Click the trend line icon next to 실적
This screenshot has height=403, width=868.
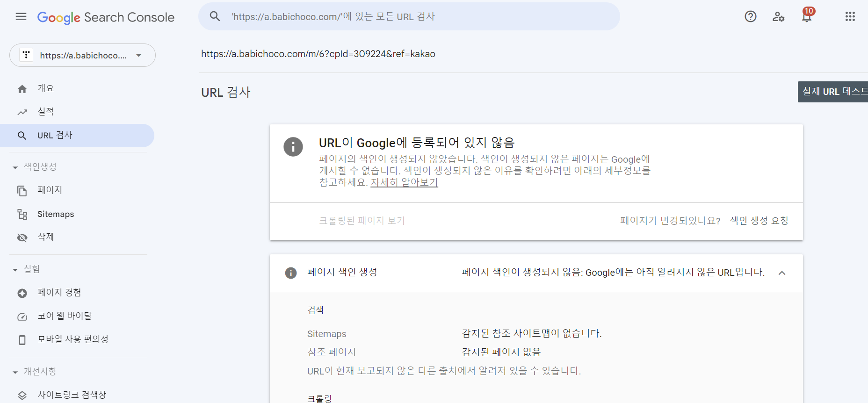click(x=22, y=112)
